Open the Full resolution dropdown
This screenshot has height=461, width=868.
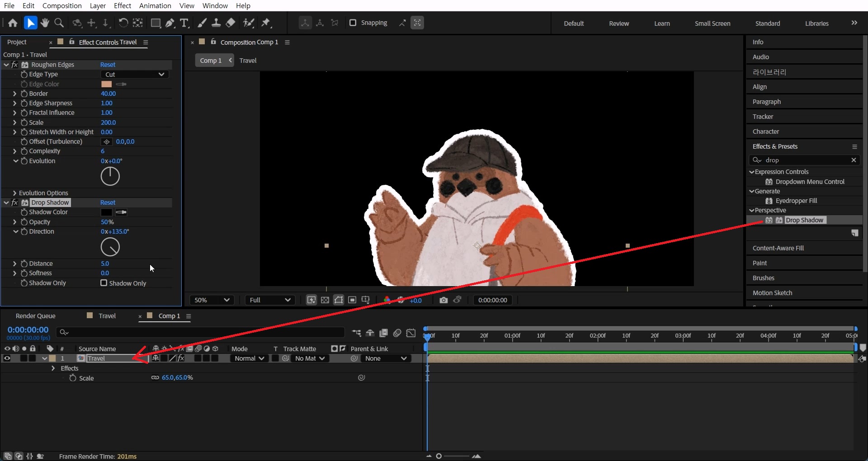tap(270, 300)
